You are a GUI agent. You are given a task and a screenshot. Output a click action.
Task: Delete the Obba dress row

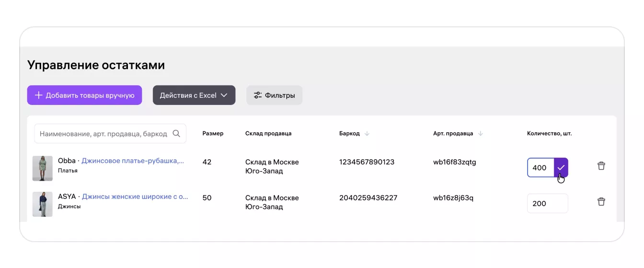[x=601, y=166]
